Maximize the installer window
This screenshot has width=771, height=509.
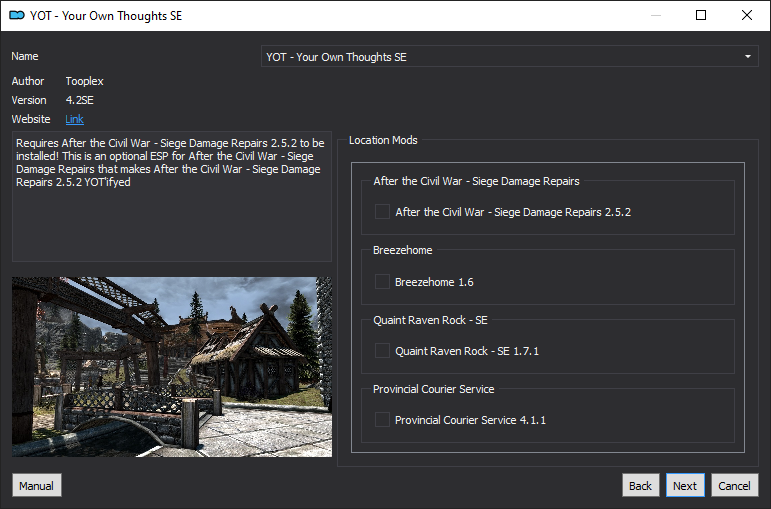[x=701, y=15]
